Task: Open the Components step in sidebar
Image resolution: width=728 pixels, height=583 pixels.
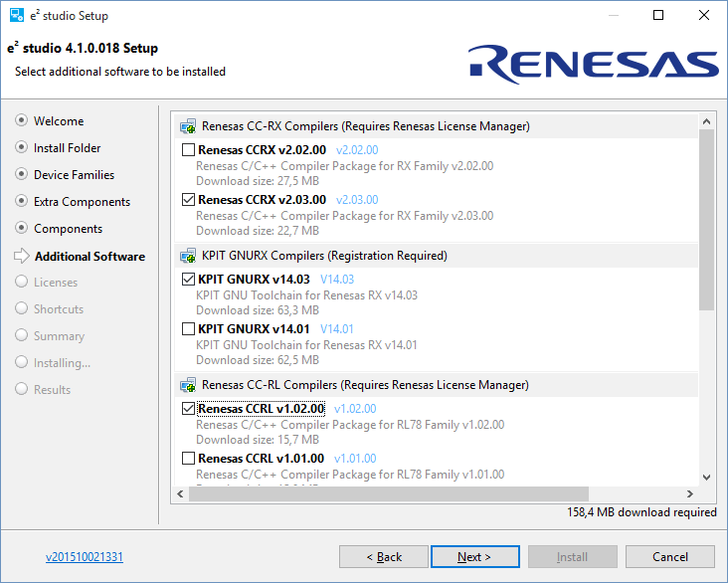Action: tap(68, 229)
